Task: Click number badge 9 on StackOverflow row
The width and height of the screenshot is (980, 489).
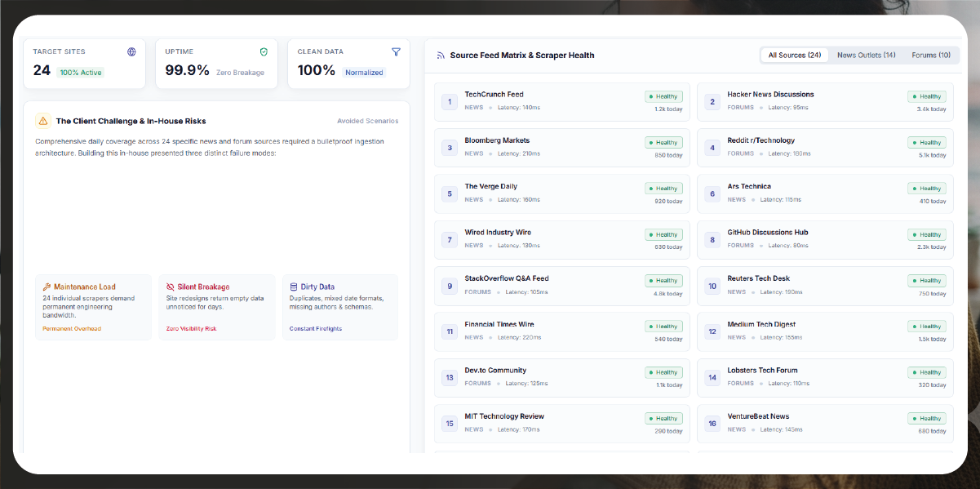Action: (450, 286)
